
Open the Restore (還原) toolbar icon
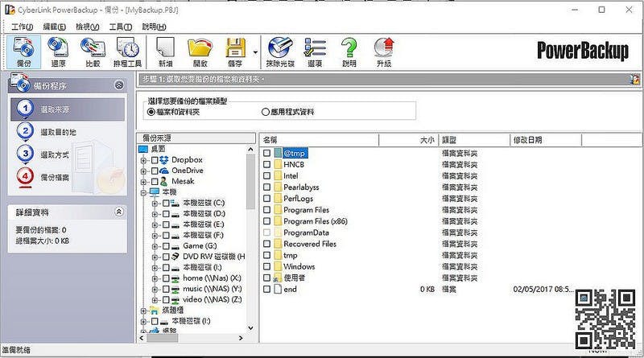tap(58, 51)
